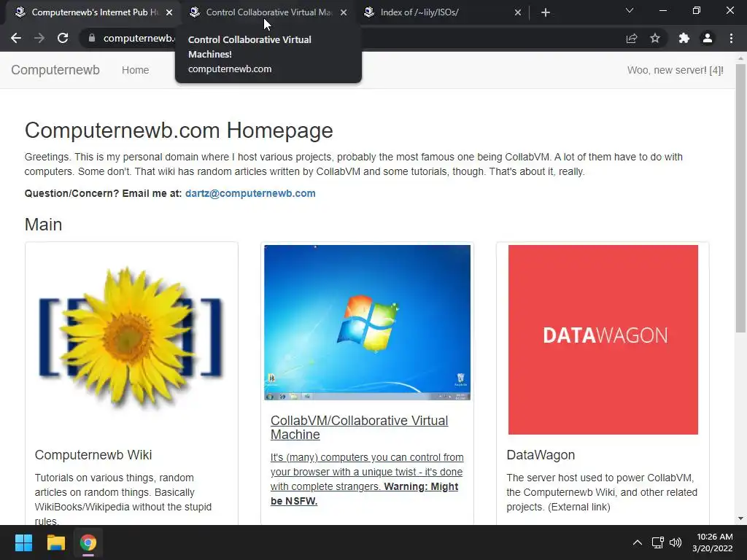This screenshot has height=560, width=747.
Task: Open the Chrome profile menu
Action: coord(708,38)
